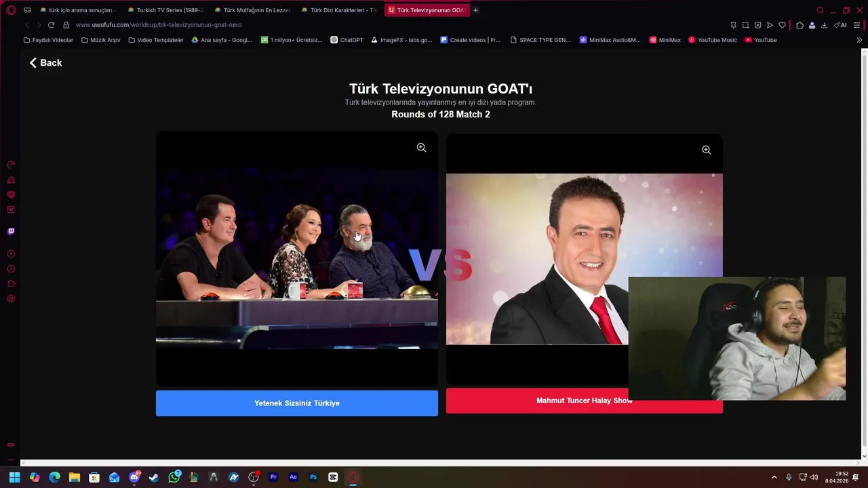The height and width of the screenshot is (488, 868).
Task: Reload the current page
Action: point(51,25)
